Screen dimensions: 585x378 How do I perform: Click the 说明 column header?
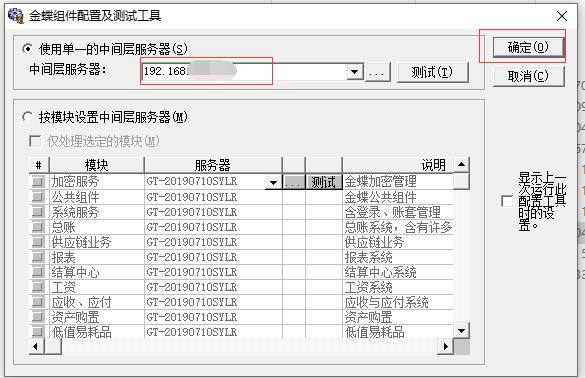(398, 165)
